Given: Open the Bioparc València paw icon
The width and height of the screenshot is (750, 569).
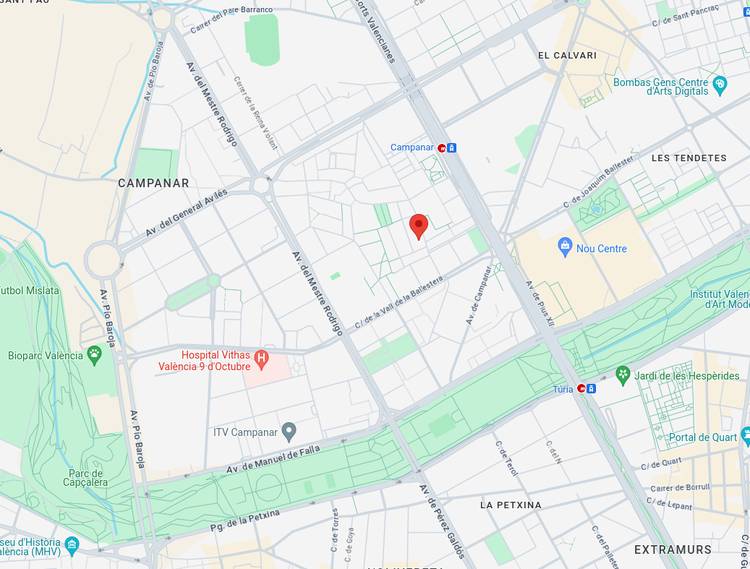Looking at the screenshot, I should (x=95, y=355).
